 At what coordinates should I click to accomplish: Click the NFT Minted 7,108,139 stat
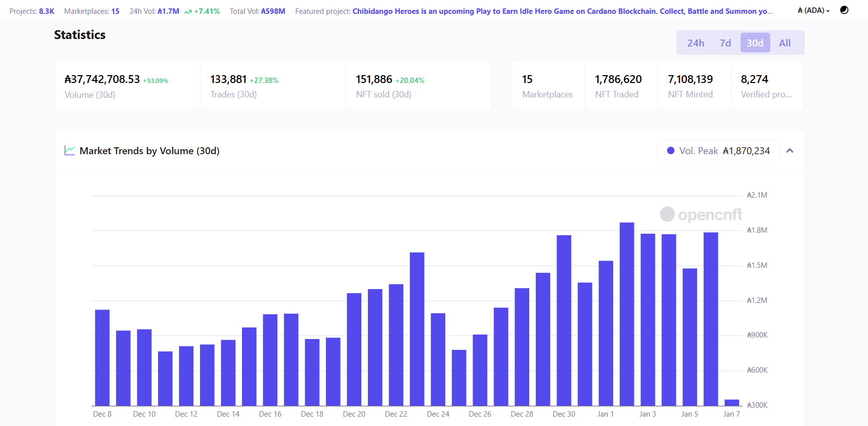click(694, 85)
